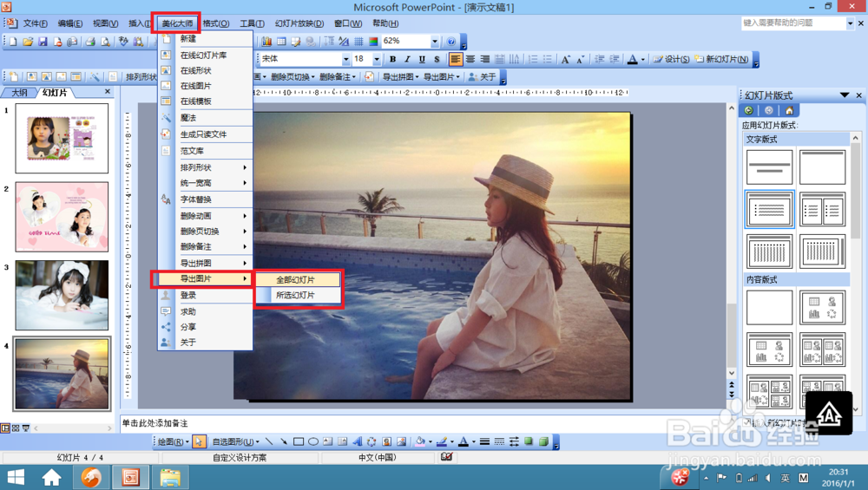Click the Decrease Font Size icon

(580, 59)
